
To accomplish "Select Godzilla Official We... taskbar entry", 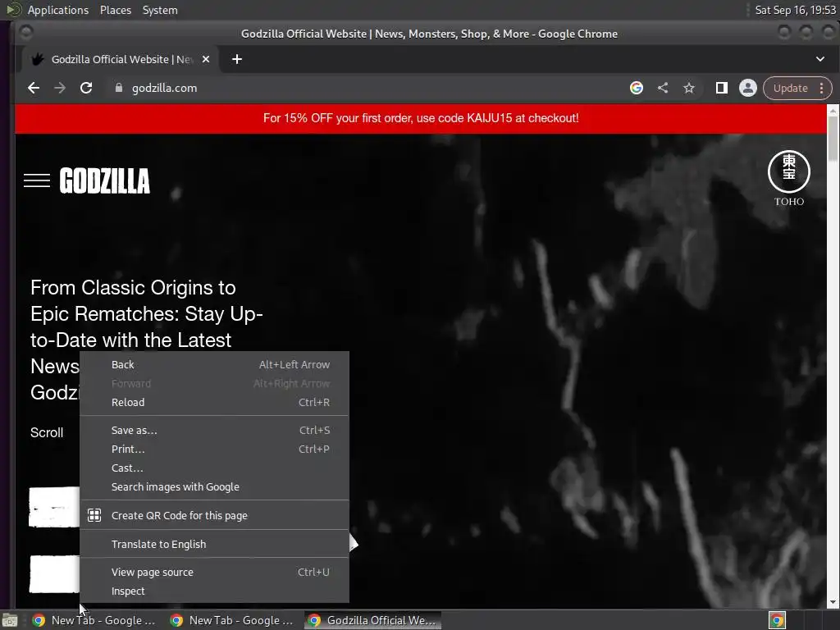I will tap(373, 620).
